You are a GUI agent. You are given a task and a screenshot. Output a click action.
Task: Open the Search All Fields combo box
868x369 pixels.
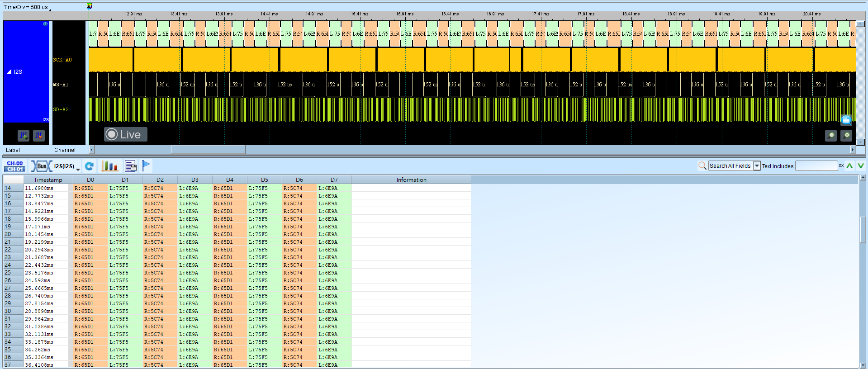point(734,166)
